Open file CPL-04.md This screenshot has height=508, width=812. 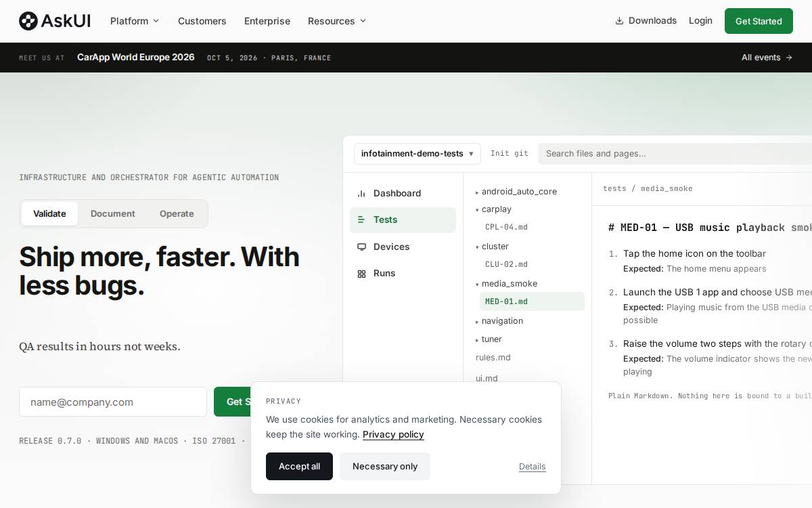(506, 228)
